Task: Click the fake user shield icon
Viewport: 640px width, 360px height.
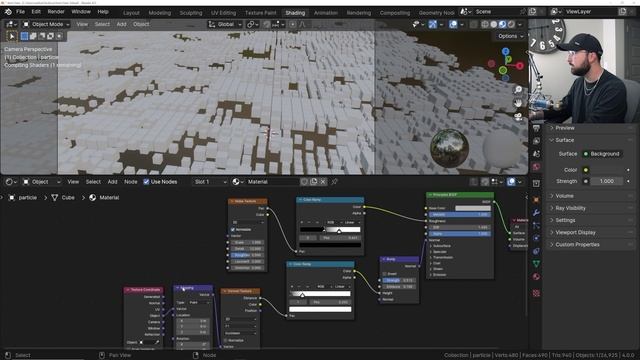Action: point(304,182)
